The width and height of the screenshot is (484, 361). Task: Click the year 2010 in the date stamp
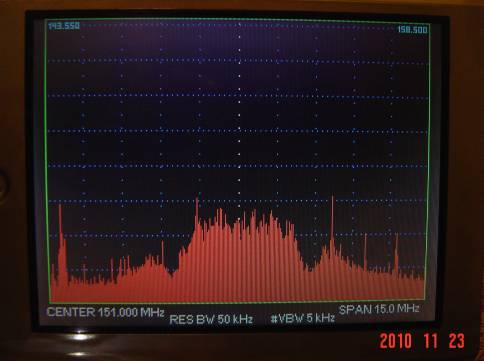point(396,341)
